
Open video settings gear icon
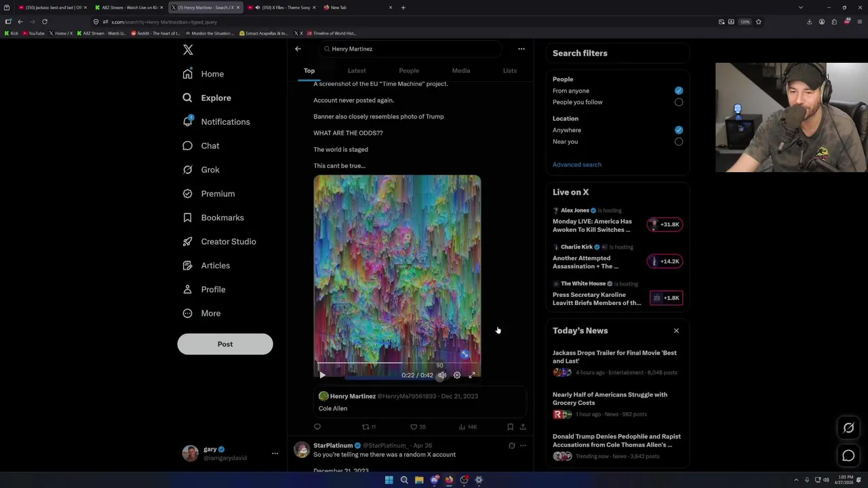click(457, 375)
